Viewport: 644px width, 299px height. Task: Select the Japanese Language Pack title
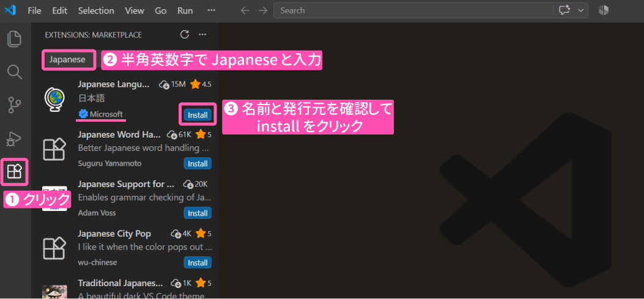tap(114, 84)
